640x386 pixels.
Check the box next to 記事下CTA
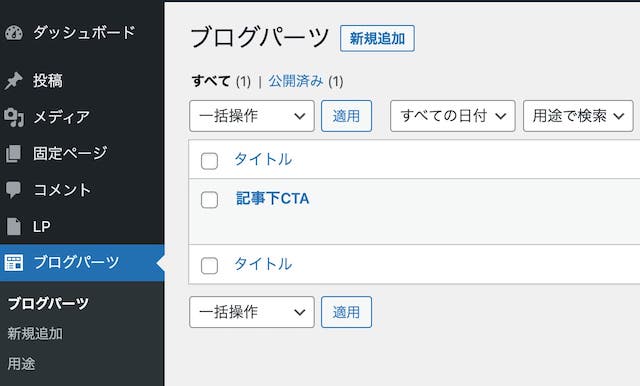click(209, 200)
